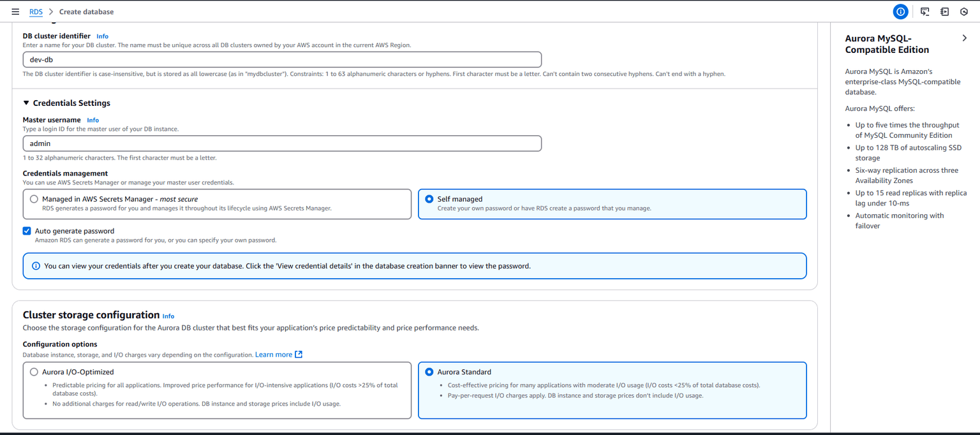
Task: Click external link icon beside Learn more
Action: (x=299, y=355)
